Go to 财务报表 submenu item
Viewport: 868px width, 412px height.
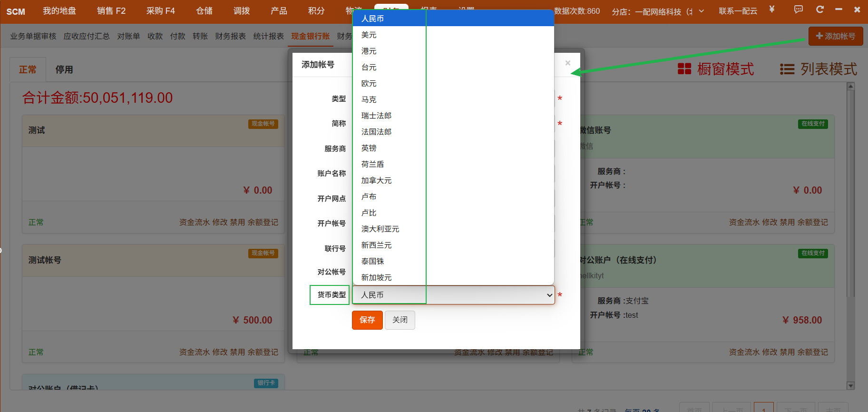230,36
